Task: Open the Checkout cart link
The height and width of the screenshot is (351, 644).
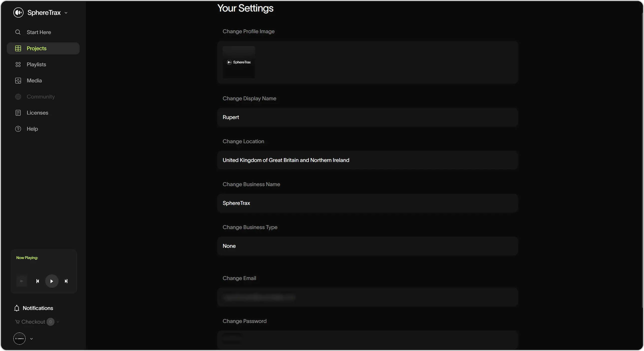Action: click(x=30, y=322)
